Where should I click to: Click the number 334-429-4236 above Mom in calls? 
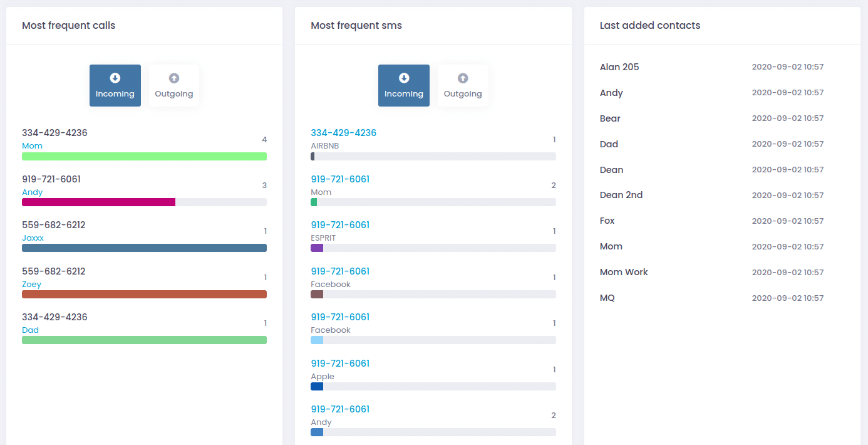coord(54,133)
